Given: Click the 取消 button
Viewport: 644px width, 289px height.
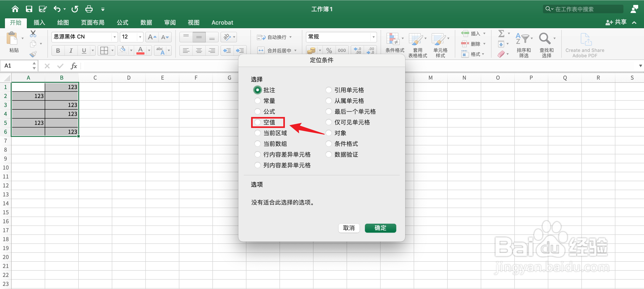Looking at the screenshot, I should 349,228.
